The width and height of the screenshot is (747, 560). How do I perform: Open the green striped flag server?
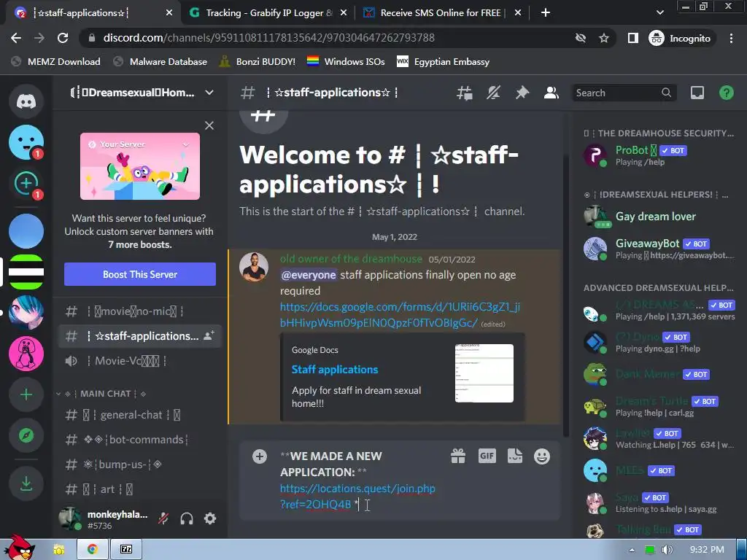tap(26, 272)
